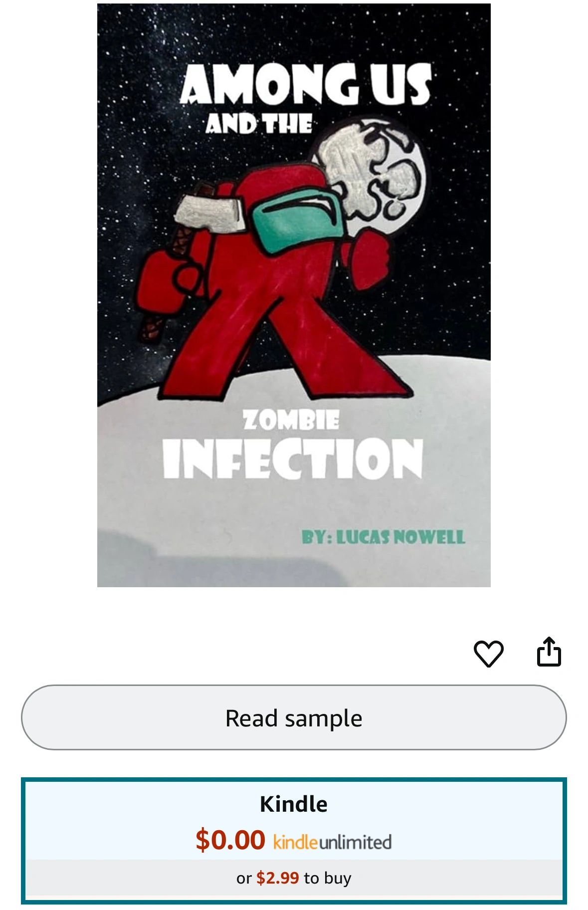Tap the kindleunlimited logo
Screen dimensions: 588x910
point(332,842)
